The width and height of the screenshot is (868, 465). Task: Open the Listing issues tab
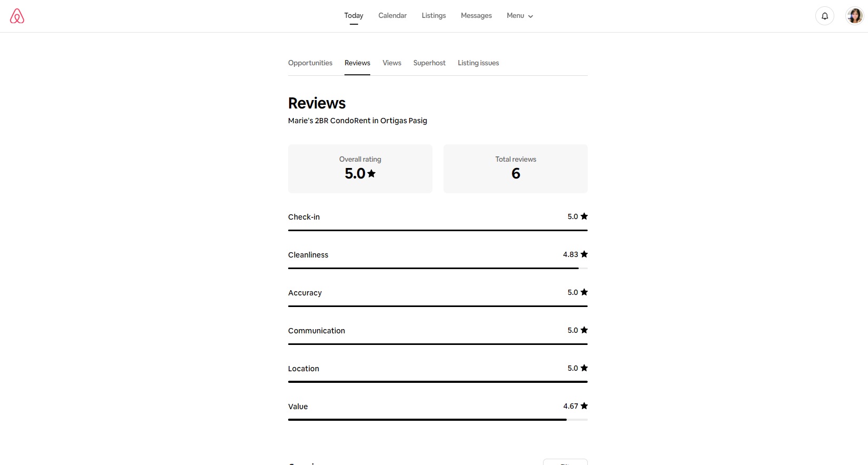(x=478, y=63)
